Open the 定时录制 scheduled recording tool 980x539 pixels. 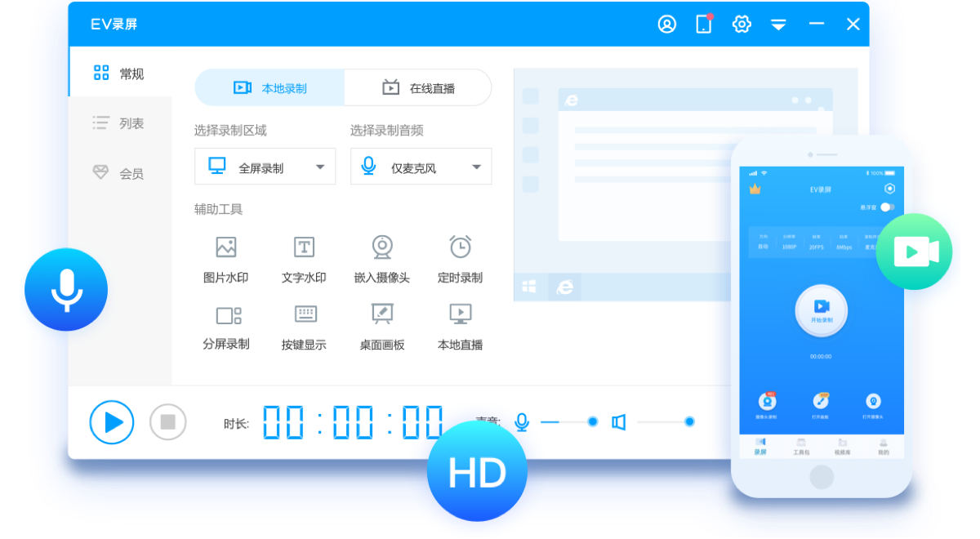pos(460,260)
